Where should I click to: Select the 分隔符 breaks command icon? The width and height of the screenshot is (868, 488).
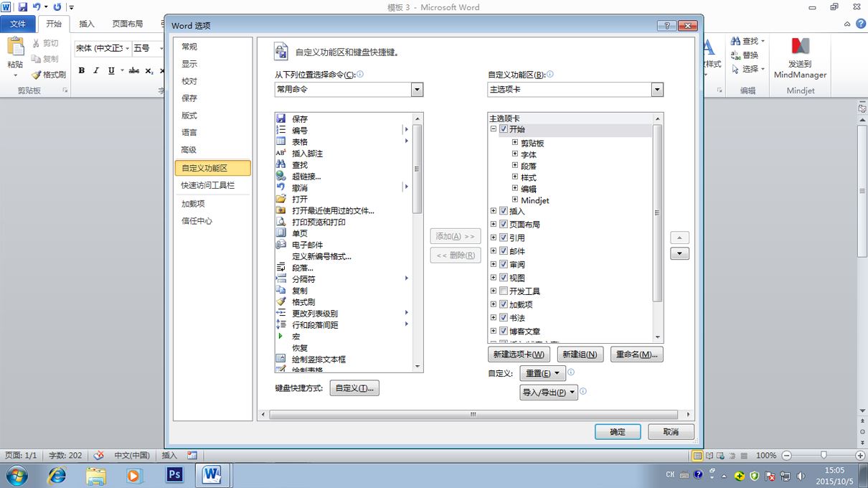(x=281, y=278)
